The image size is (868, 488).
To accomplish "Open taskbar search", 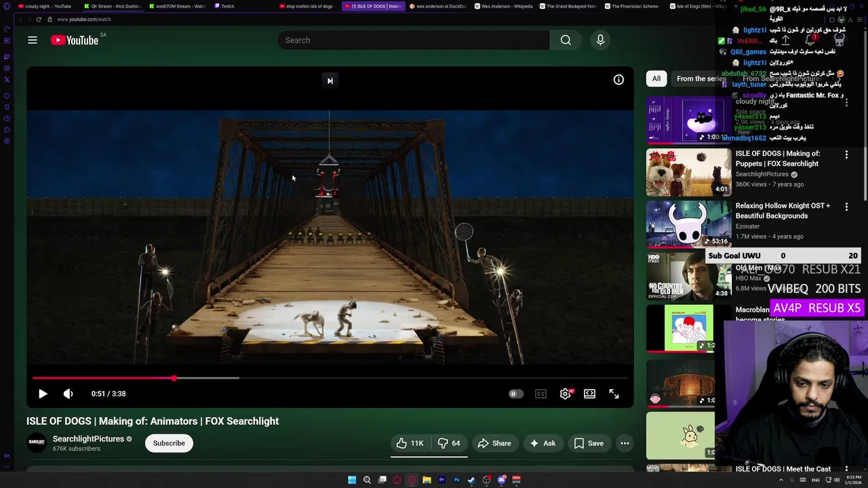I will [367, 480].
